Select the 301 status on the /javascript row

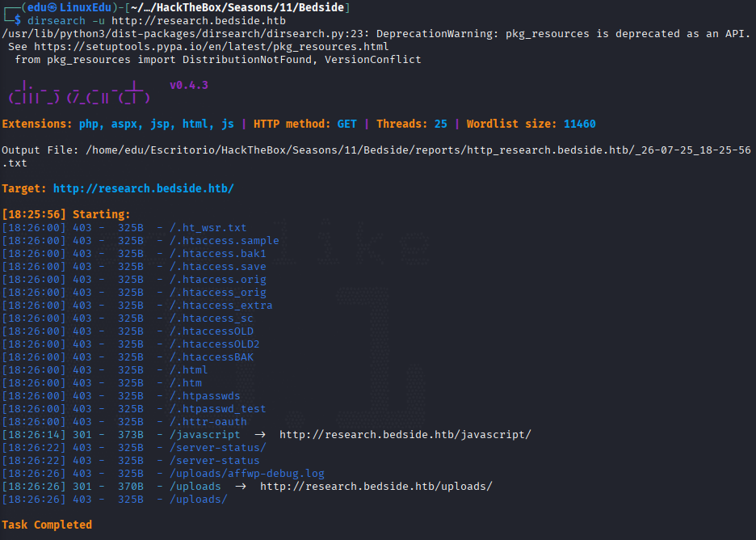pos(82,435)
